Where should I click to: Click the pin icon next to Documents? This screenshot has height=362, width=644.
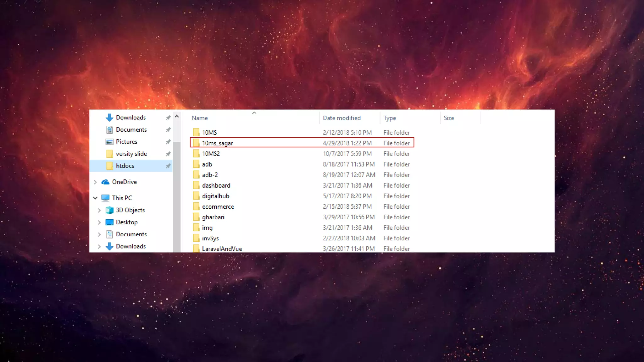click(168, 129)
